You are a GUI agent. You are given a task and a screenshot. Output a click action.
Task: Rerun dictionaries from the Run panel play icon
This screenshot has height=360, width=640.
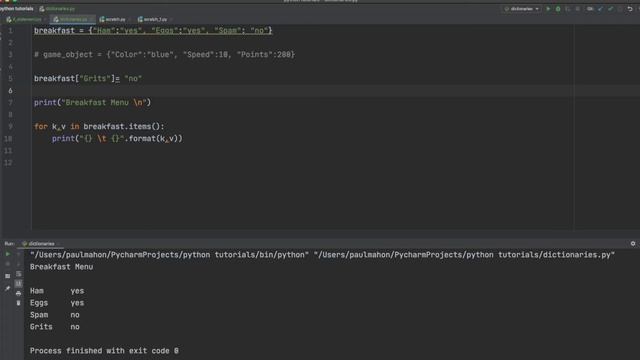[x=8, y=254]
